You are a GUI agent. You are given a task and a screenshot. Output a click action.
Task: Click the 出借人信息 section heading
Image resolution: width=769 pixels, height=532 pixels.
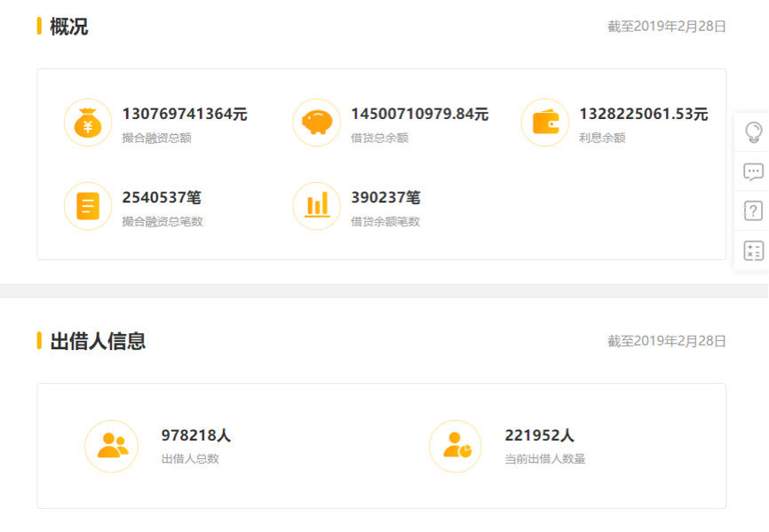[x=98, y=341]
